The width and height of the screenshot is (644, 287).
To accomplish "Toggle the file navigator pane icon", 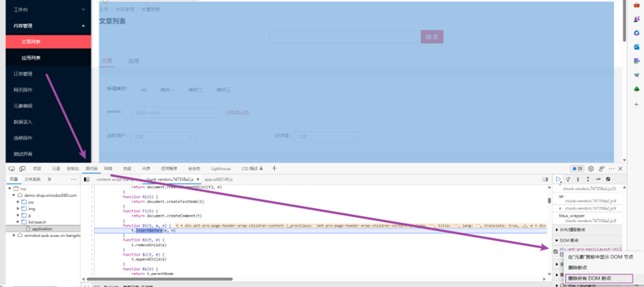I will (86, 179).
